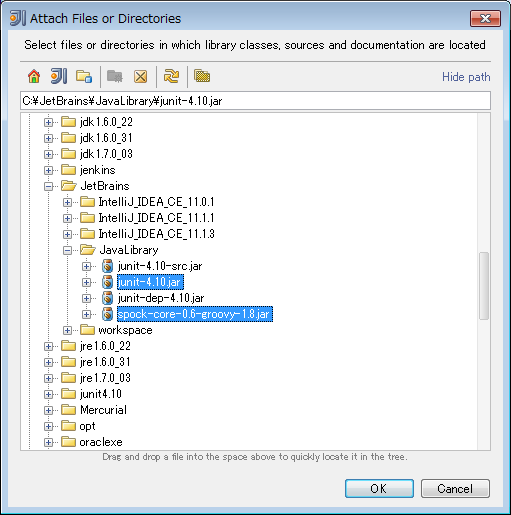The image size is (511, 515).
Task: Go to module directory toolbar icon
Action: [84, 76]
